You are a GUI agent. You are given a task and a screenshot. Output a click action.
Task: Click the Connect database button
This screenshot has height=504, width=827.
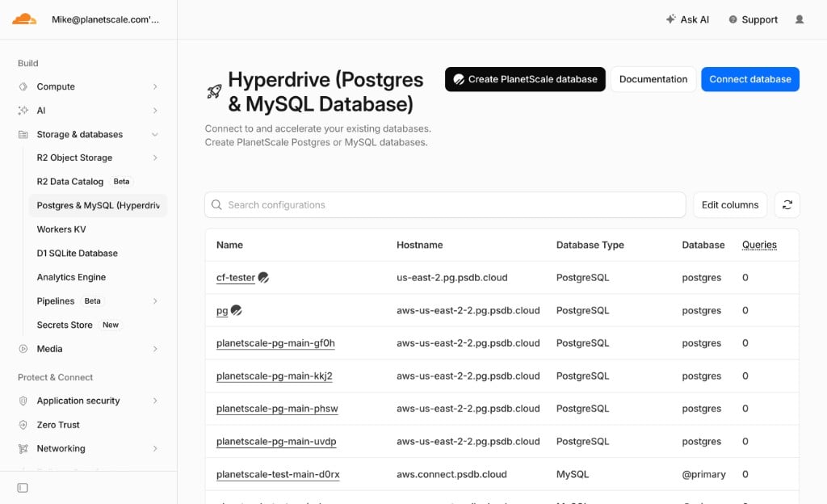tap(750, 79)
